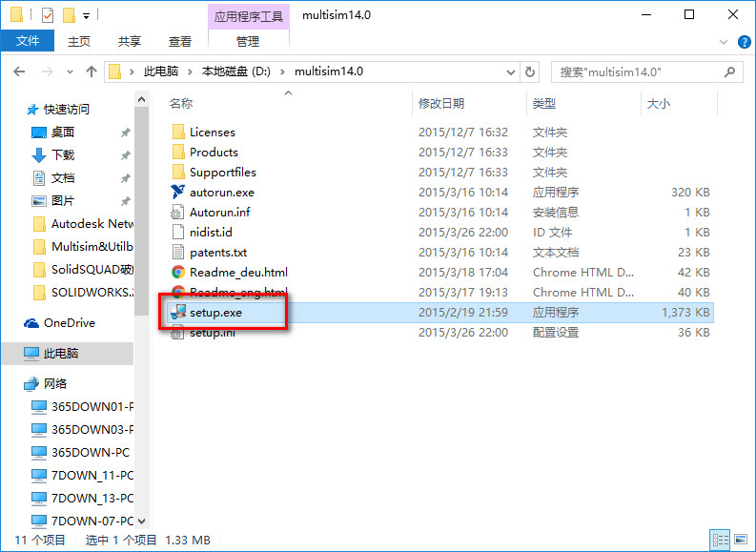The image size is (756, 552).
Task: Select 365DOWN03 computer in network list
Action: (82, 430)
